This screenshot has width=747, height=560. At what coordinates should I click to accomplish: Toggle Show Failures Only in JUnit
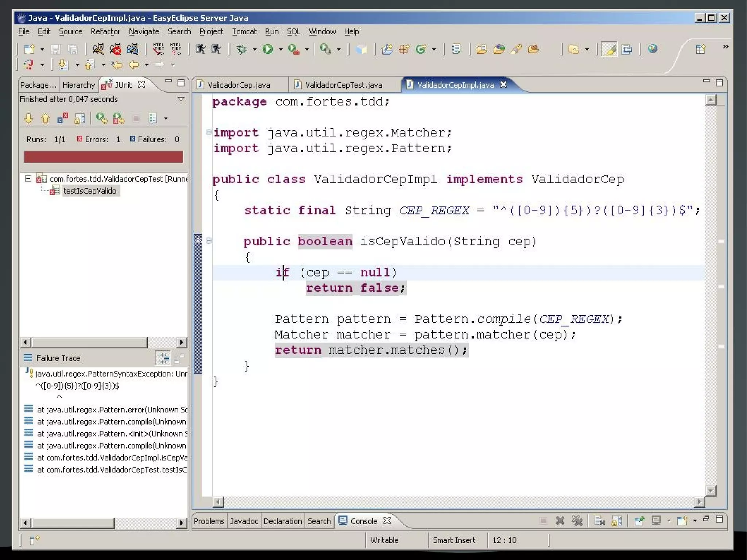pos(62,118)
